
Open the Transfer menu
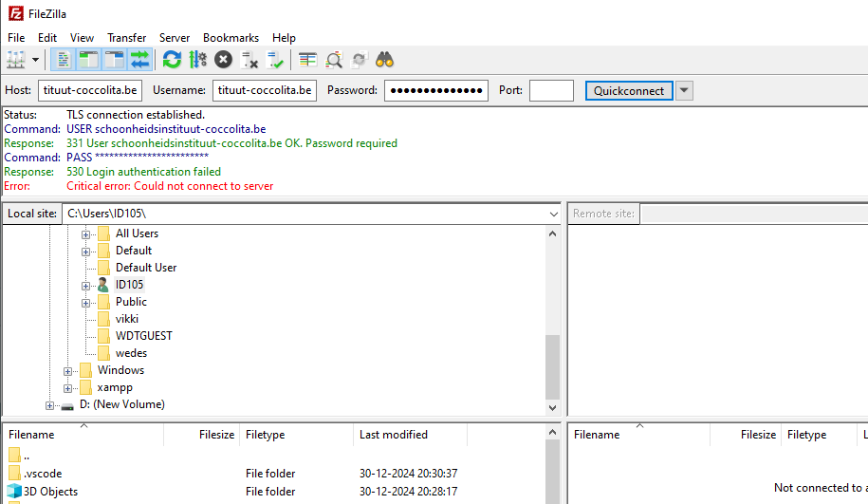click(x=127, y=38)
